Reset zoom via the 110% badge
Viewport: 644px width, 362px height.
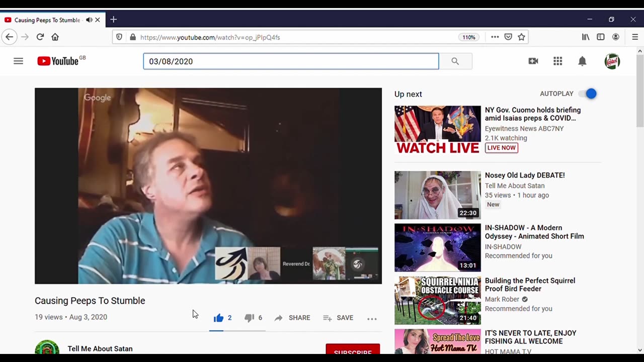[468, 37]
